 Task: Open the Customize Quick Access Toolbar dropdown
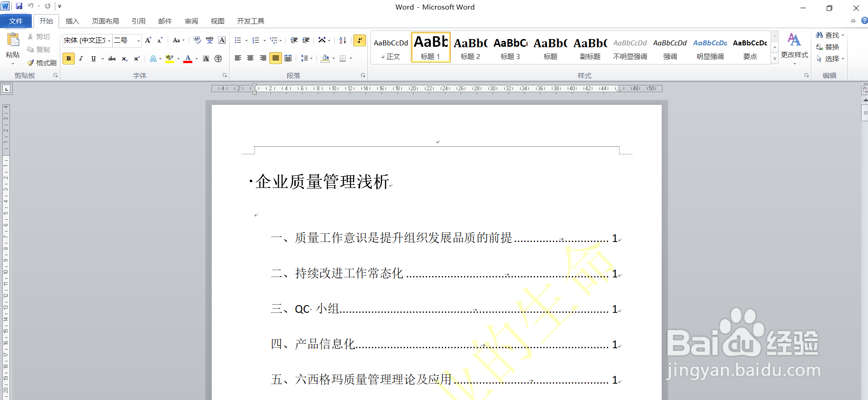[59, 6]
